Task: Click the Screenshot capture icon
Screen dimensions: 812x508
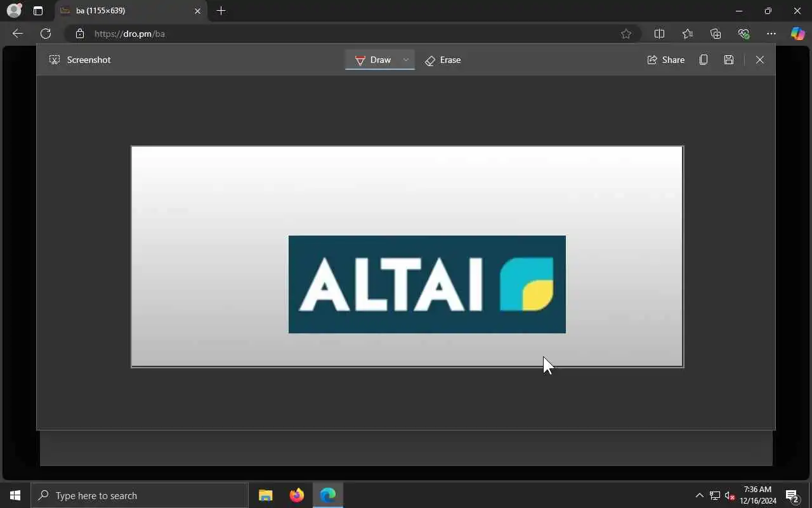Action: point(55,60)
